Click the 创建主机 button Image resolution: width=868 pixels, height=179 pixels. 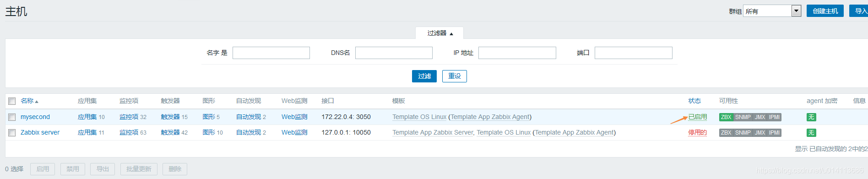(x=825, y=11)
